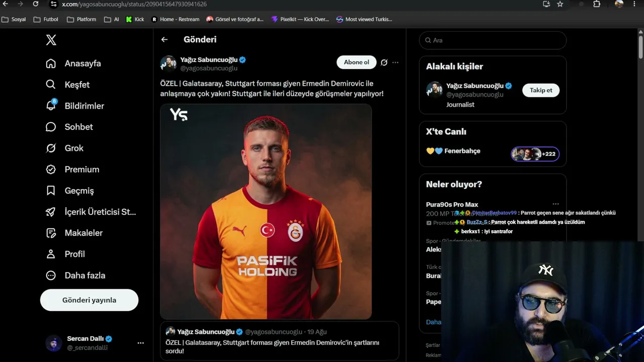The image size is (644, 362).
Task: Click Gönderi yayınla post button
Action: (x=89, y=300)
